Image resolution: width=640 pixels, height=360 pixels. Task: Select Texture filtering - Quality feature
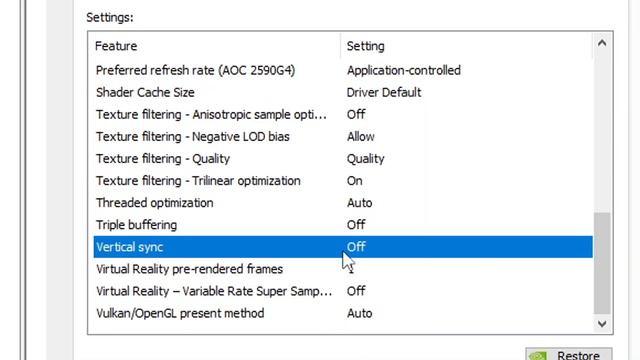tap(163, 159)
